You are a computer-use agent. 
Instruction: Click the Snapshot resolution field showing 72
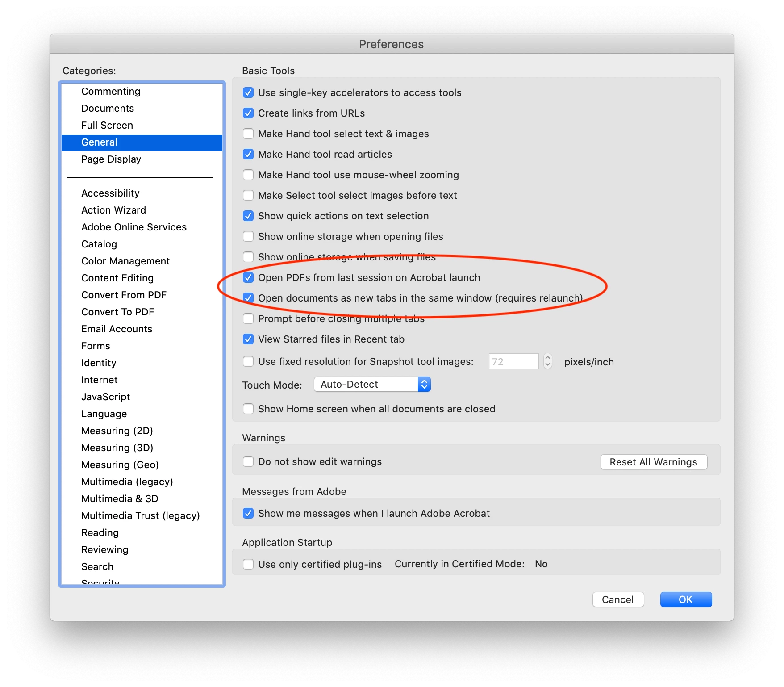[x=513, y=361]
